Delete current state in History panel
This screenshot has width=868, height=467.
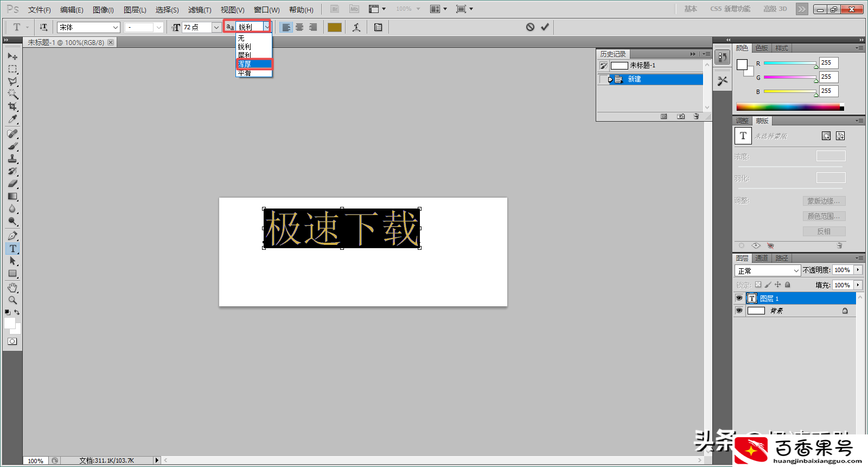pos(696,116)
